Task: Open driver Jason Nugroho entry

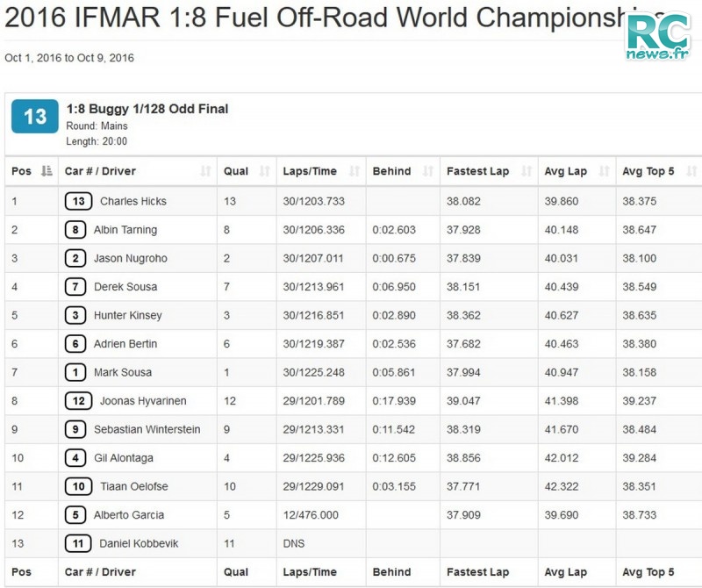Action: (x=130, y=259)
